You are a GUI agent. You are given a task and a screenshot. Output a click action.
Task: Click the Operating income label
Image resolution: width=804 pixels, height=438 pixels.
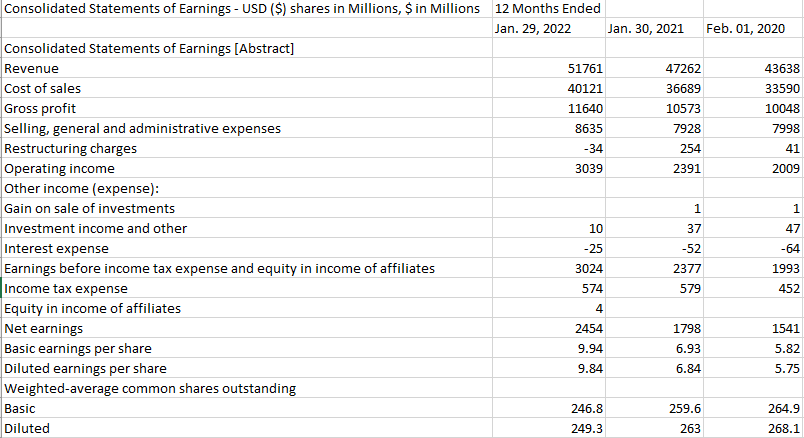(x=59, y=169)
